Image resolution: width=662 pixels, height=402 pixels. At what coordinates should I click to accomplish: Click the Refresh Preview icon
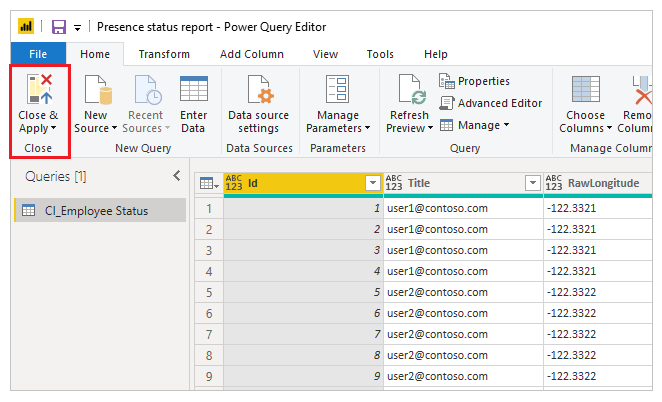(412, 89)
